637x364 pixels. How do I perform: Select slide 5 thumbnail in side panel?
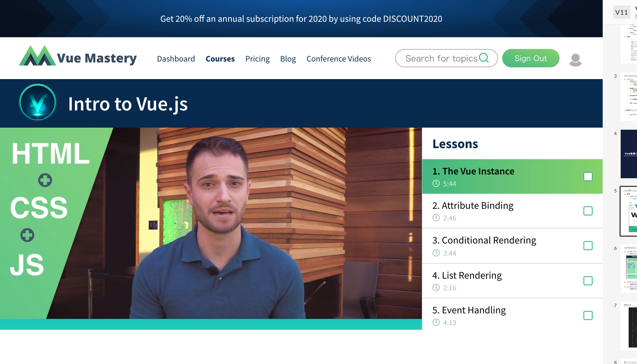(x=629, y=211)
